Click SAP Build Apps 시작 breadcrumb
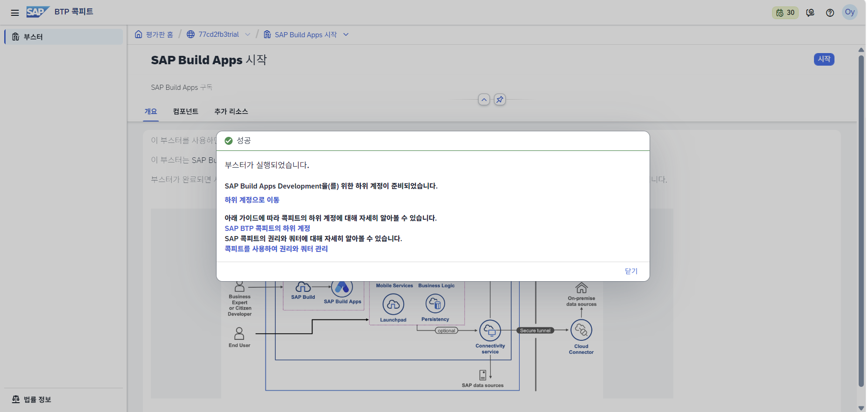 pyautogui.click(x=305, y=34)
